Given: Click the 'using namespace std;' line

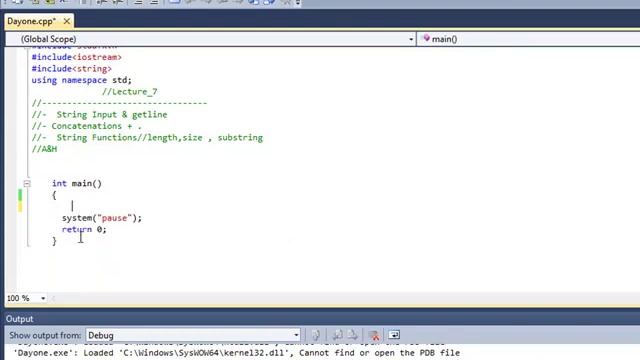Looking at the screenshot, I should click(82, 80).
